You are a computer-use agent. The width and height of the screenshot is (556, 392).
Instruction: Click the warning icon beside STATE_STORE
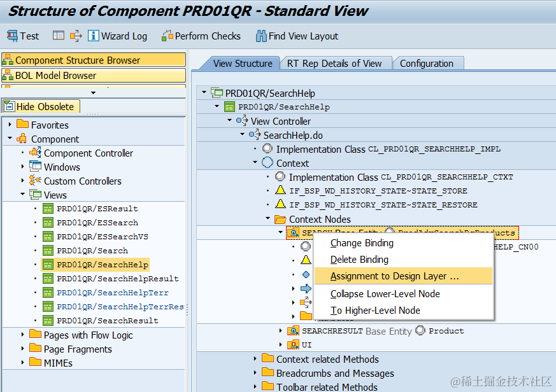click(x=280, y=190)
